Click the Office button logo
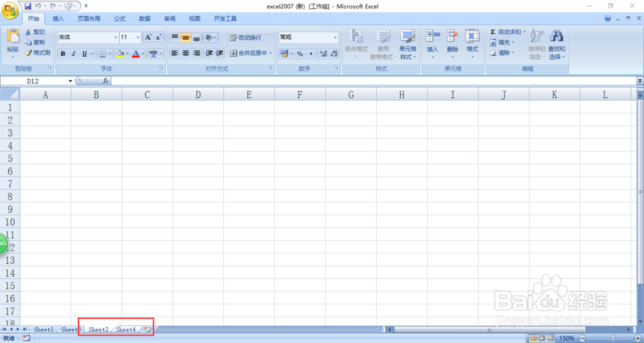Image resolution: width=644 pixels, height=343 pixels. click(x=10, y=10)
